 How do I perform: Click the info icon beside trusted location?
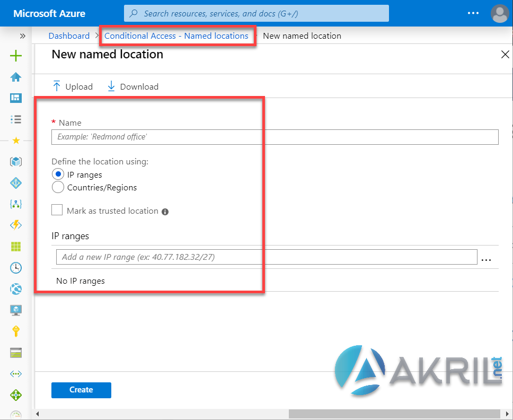(x=165, y=212)
